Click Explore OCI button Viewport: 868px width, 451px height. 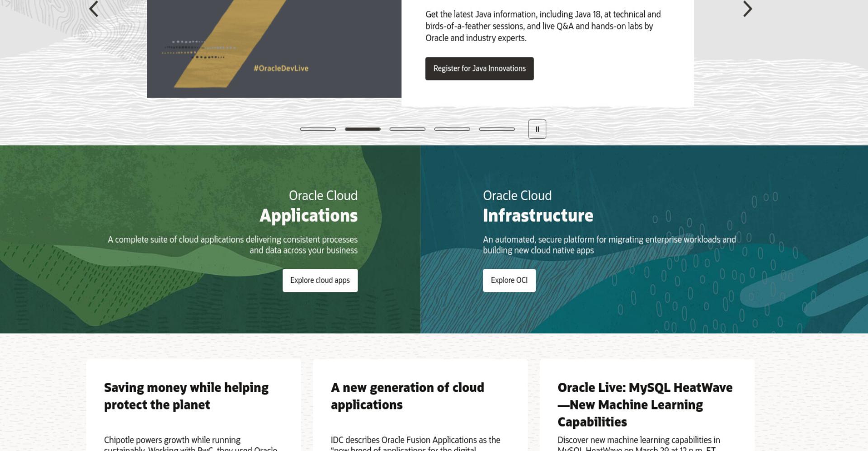point(509,281)
